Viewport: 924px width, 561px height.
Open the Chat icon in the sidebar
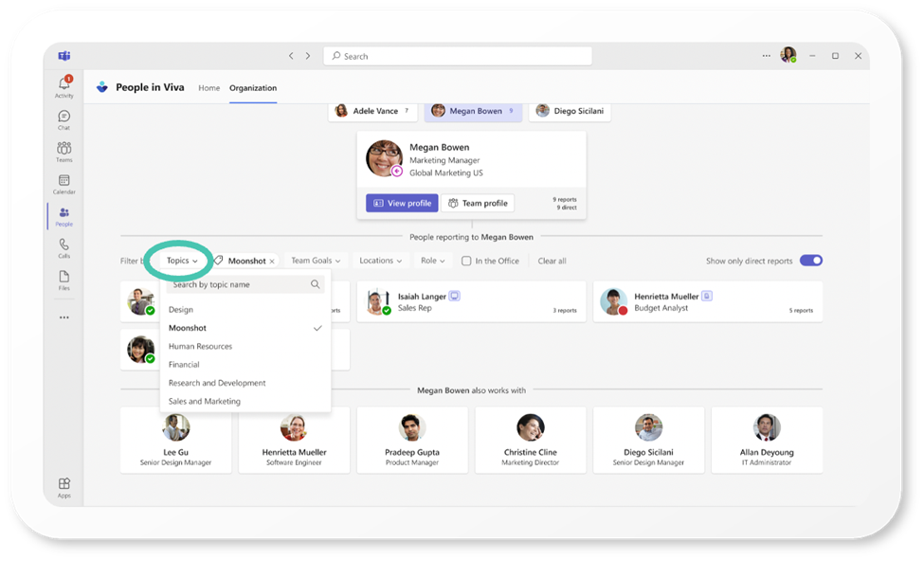click(x=63, y=116)
